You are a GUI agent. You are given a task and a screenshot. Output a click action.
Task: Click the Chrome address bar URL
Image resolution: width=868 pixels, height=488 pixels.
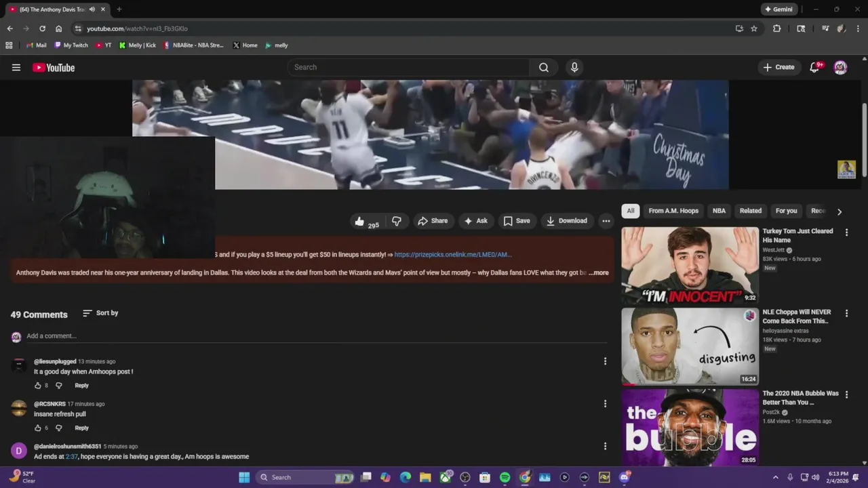(x=137, y=28)
